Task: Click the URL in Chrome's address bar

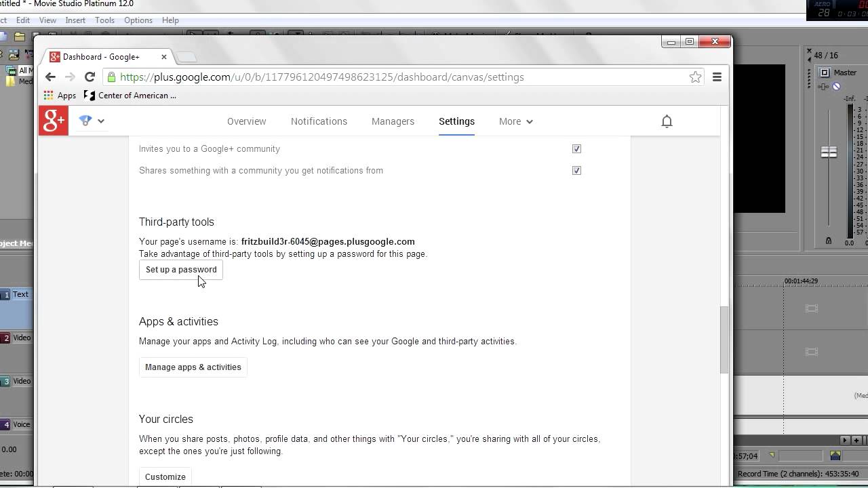Action: [322, 77]
